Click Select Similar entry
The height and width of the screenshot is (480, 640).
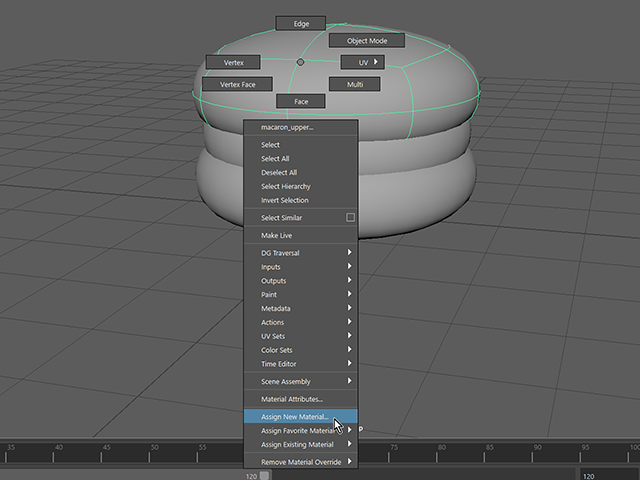294,218
